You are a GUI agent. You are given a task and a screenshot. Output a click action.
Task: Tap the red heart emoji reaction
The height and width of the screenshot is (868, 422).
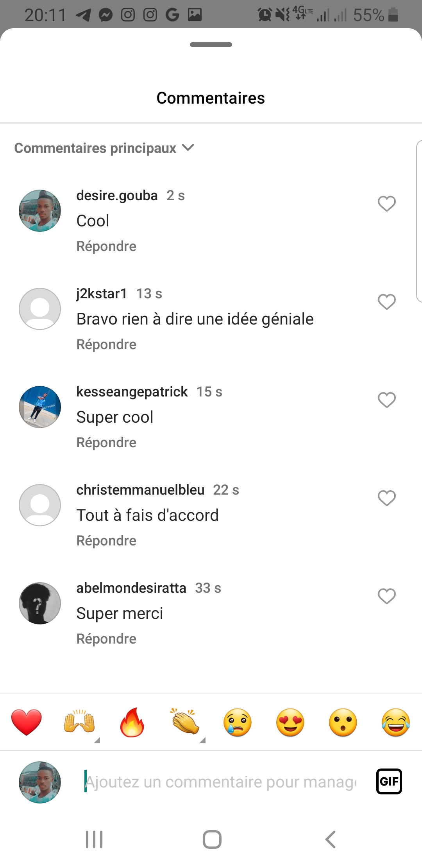27,722
